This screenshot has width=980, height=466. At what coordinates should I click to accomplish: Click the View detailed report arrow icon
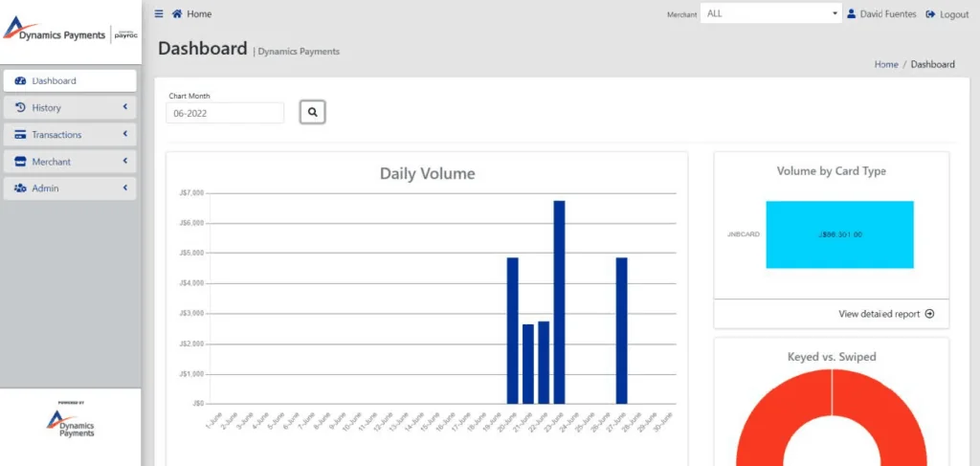pyautogui.click(x=929, y=314)
